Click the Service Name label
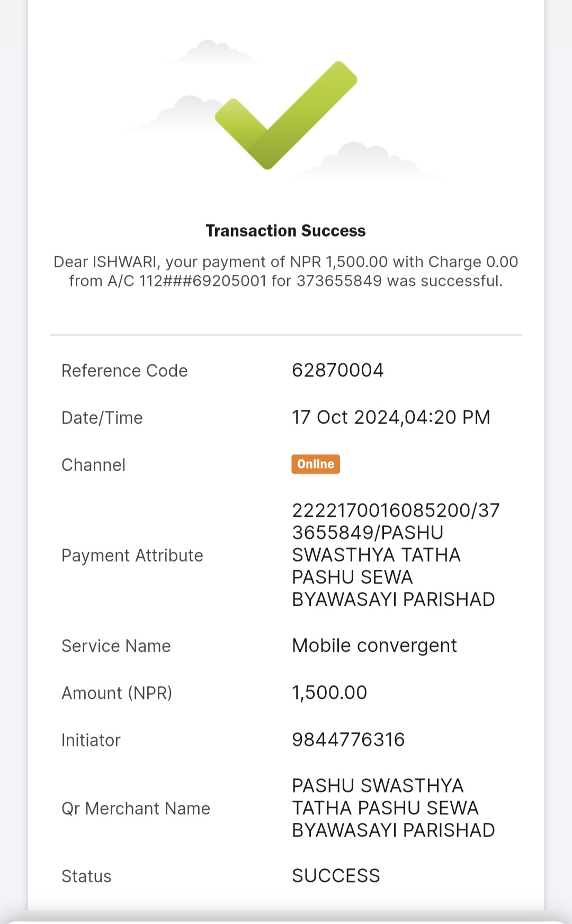The image size is (572, 924). coord(116,646)
